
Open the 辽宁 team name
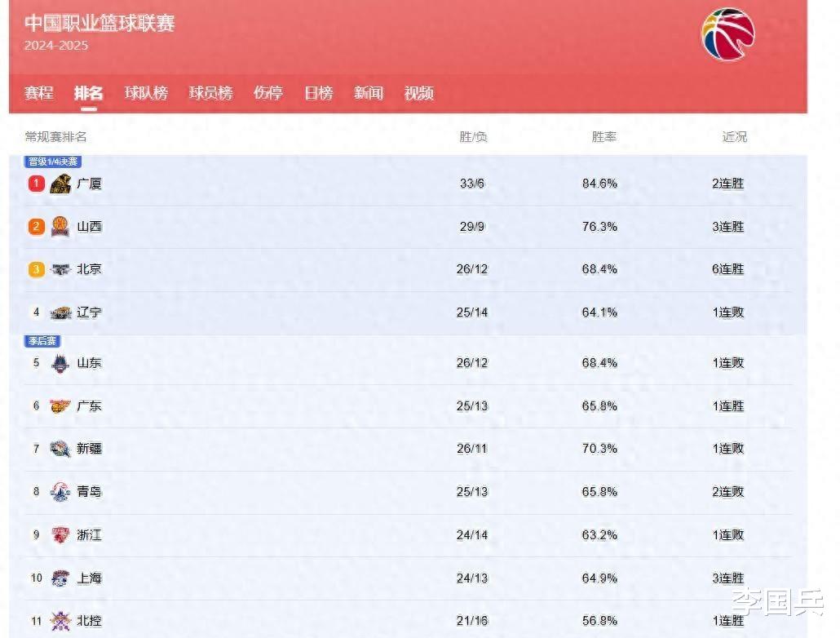(x=90, y=312)
